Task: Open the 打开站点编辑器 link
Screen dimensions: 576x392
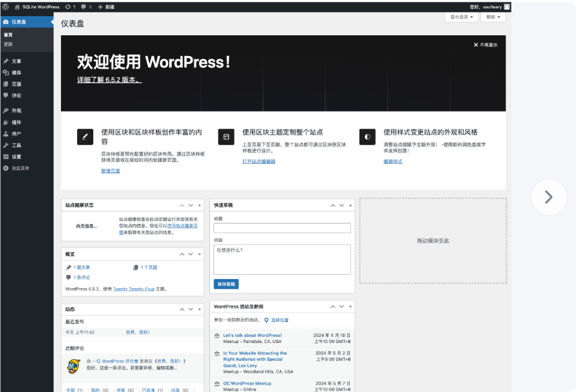Action: pos(258,161)
